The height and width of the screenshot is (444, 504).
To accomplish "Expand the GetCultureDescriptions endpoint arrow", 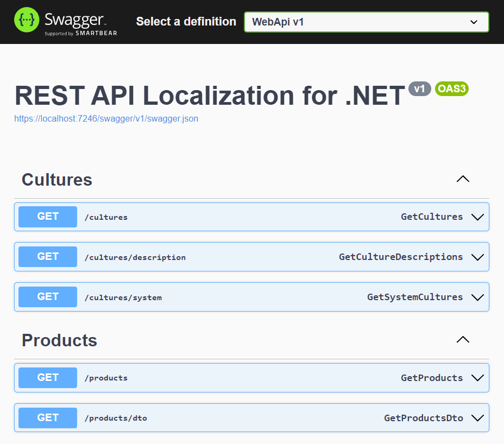I will click(x=477, y=257).
